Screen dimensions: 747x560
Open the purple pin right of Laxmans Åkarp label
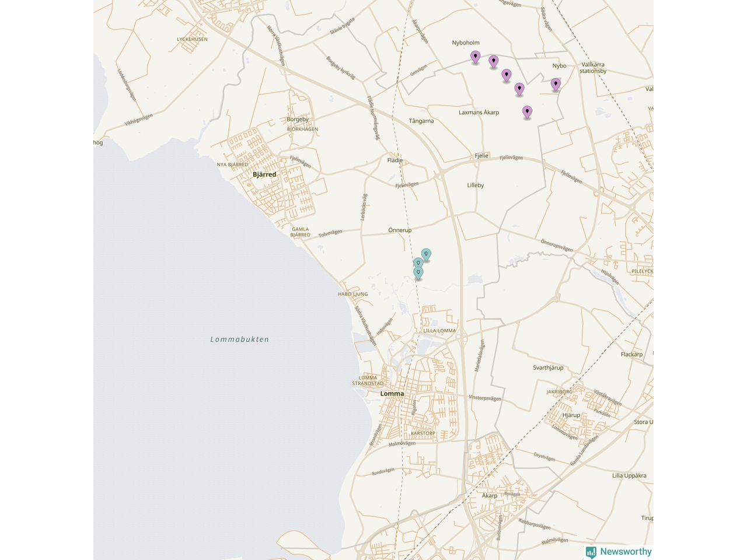coord(527,112)
